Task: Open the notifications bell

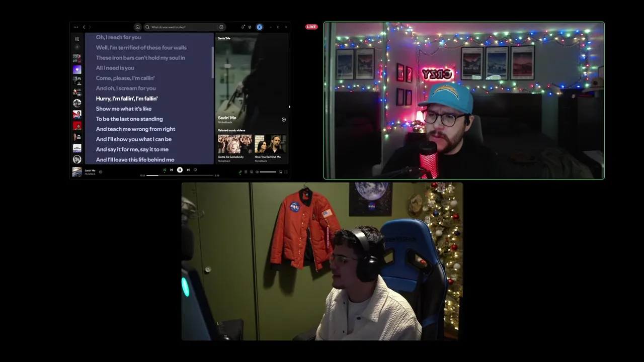Action: tap(243, 27)
